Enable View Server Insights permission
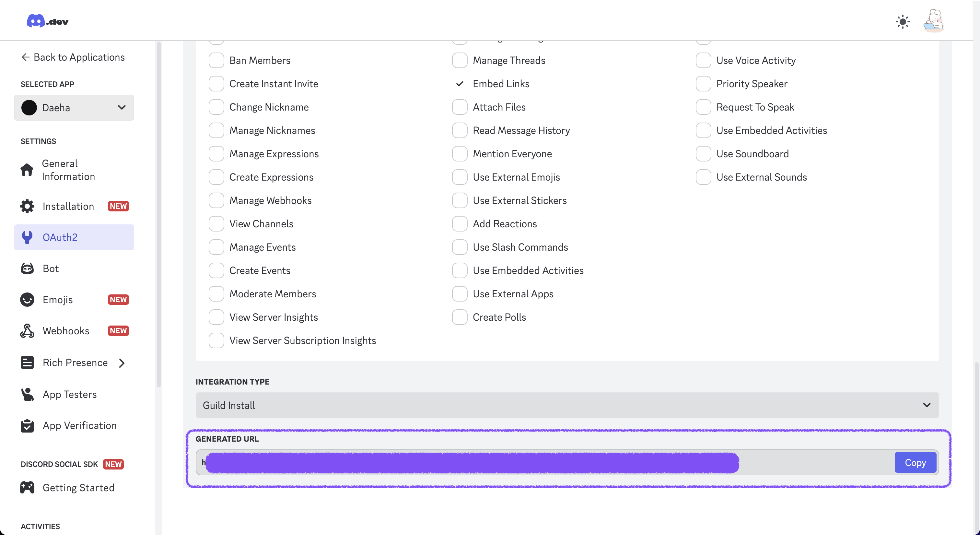This screenshot has height=535, width=980. 216,317
